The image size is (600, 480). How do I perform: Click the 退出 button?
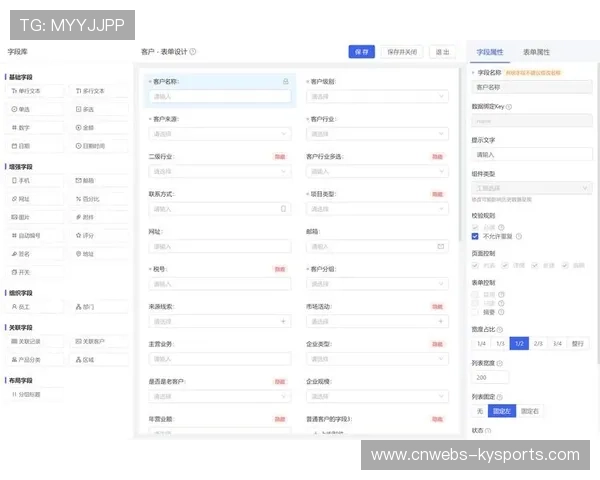[441, 52]
